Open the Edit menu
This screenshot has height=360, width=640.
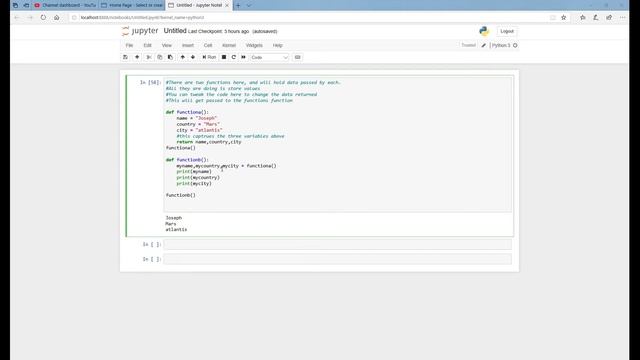[147, 45]
